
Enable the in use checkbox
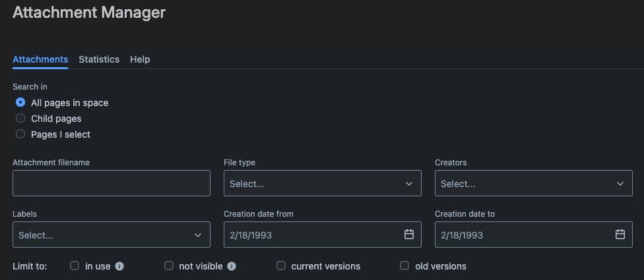pos(75,266)
